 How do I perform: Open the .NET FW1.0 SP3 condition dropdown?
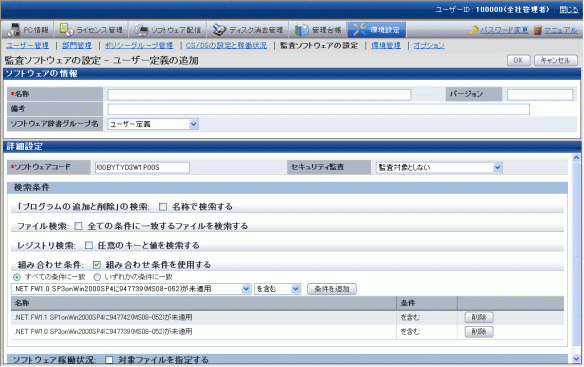point(131,289)
